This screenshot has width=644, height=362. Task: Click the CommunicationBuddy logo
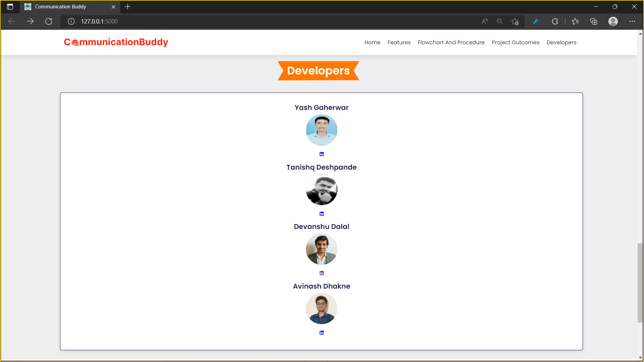(116, 42)
